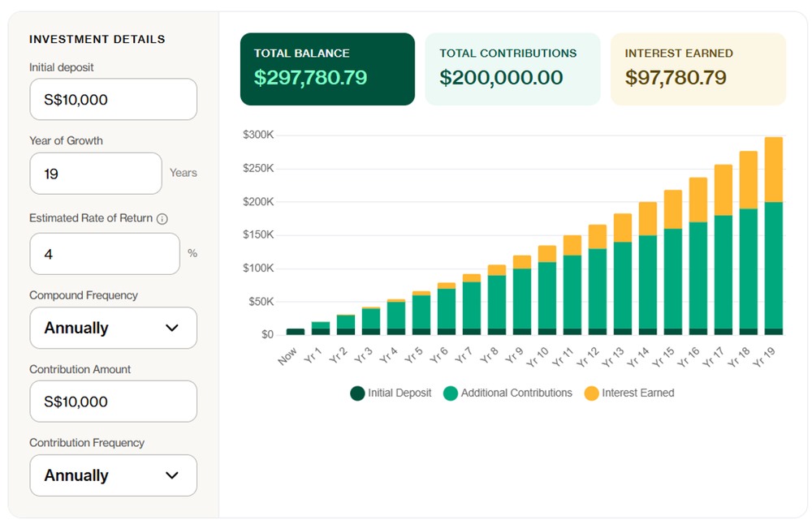812x520 pixels.
Task: Click the Interest Earned summary card
Action: pos(698,69)
